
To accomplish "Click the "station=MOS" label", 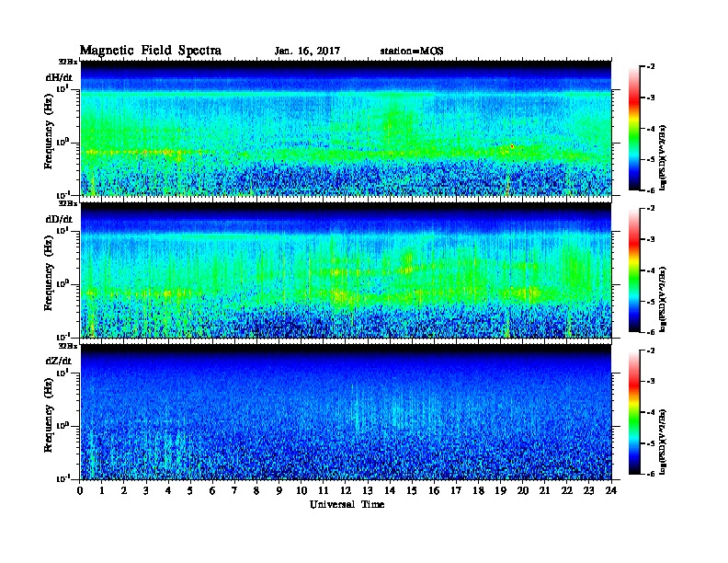I will [412, 52].
